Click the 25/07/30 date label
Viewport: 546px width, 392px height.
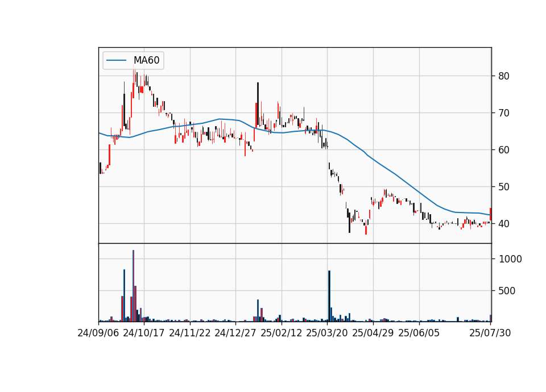coord(490,333)
